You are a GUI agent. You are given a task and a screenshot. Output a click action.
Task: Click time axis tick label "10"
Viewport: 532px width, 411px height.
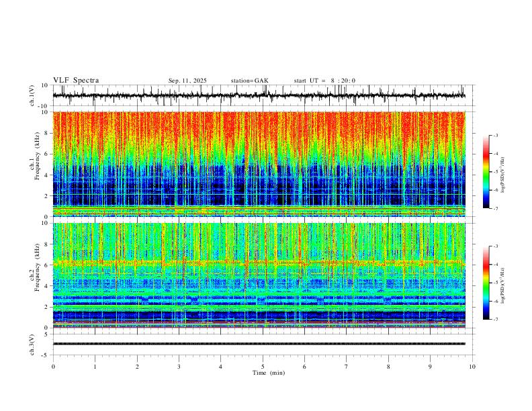click(x=472, y=367)
